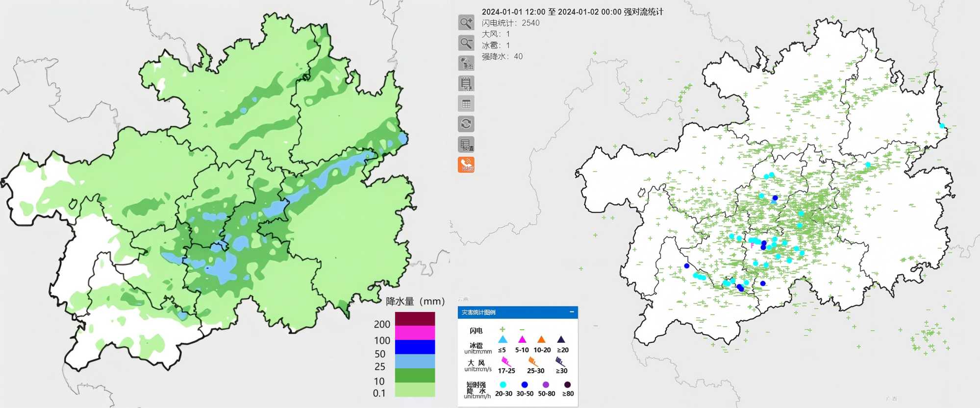980x408 pixels.
Task: Open the data table grid icon
Action: [x=466, y=104]
